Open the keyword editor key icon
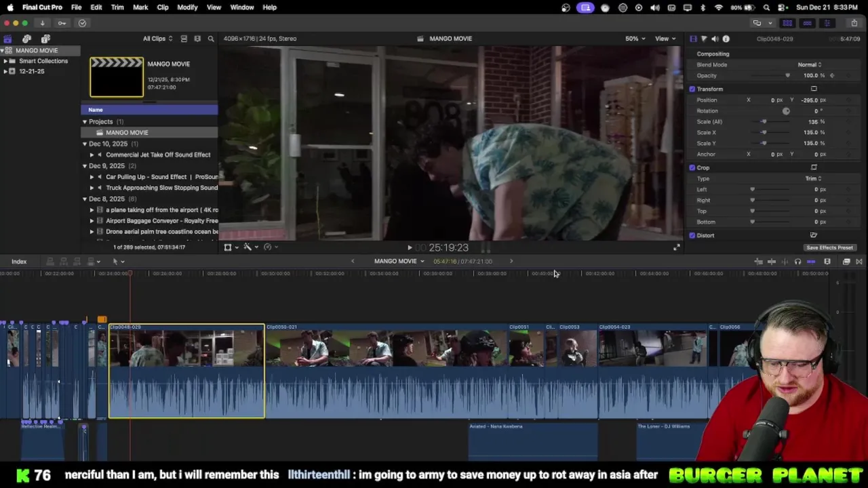Image resolution: width=868 pixels, height=488 pixels. (62, 23)
